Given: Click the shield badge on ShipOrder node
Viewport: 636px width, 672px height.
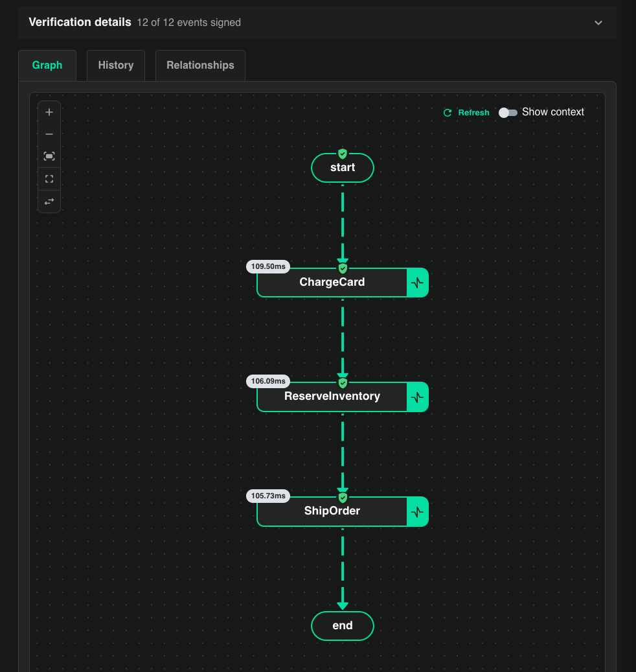Looking at the screenshot, I should click(343, 498).
